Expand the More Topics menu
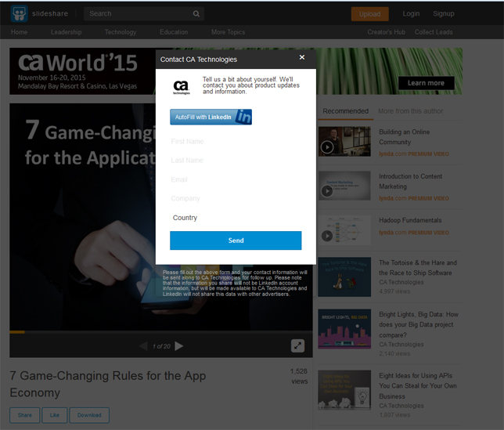 click(x=228, y=32)
